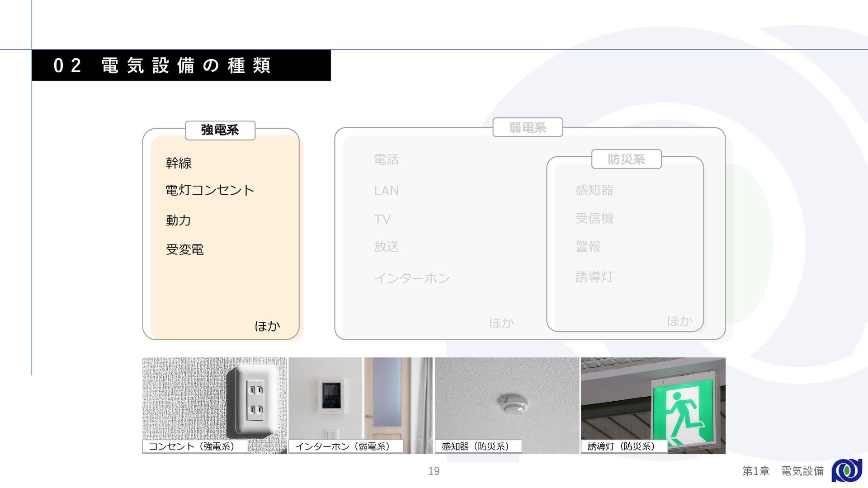Open the intercom panel photo
This screenshot has width=868, height=488.
[x=361, y=406]
